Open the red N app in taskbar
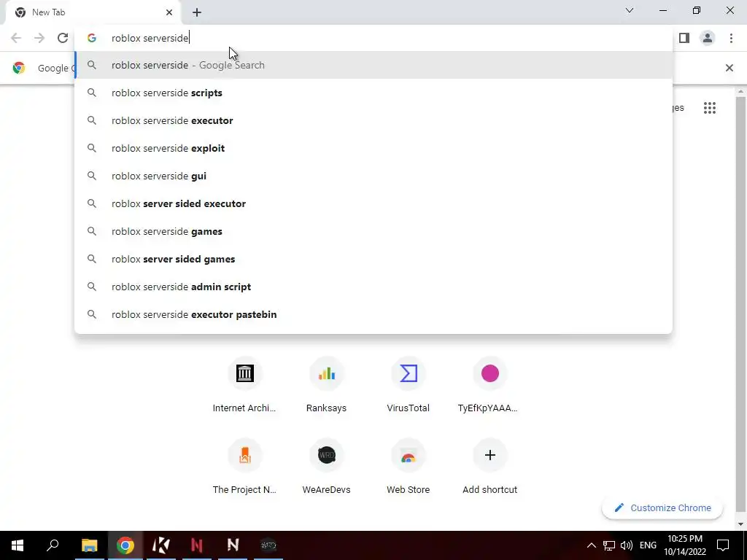The height and width of the screenshot is (560, 747). [x=197, y=545]
